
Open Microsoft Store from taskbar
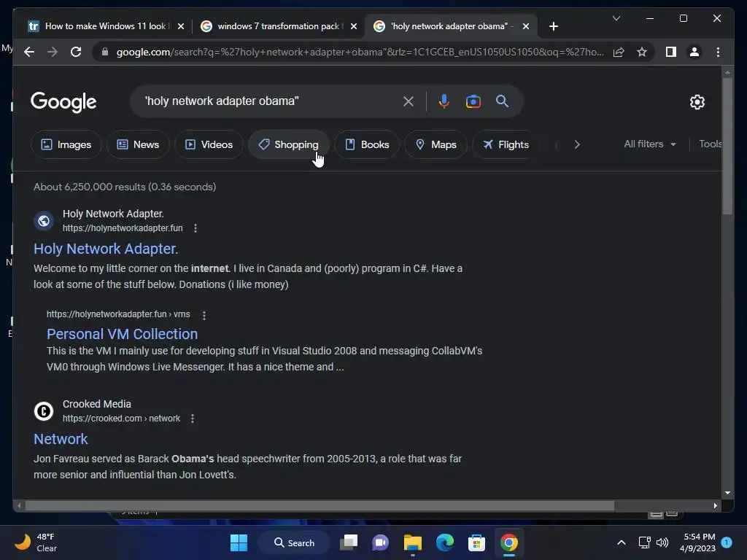(476, 542)
